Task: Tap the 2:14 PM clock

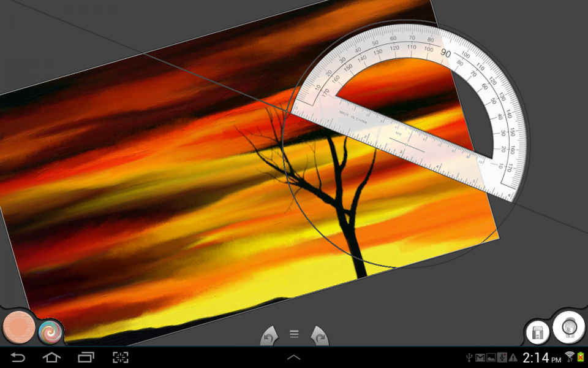Action: [x=542, y=356]
